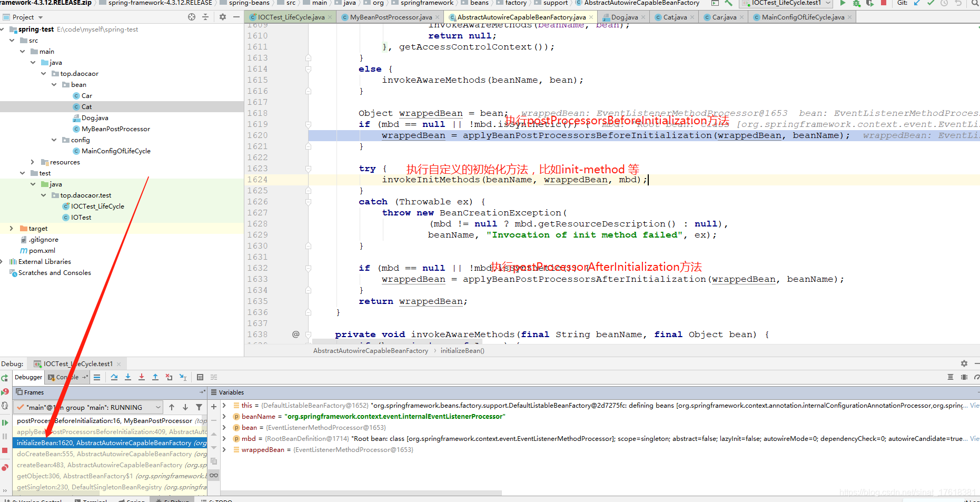
Task: Select the postProcessBeforeInitialization:16 frame
Action: [x=110, y=421]
